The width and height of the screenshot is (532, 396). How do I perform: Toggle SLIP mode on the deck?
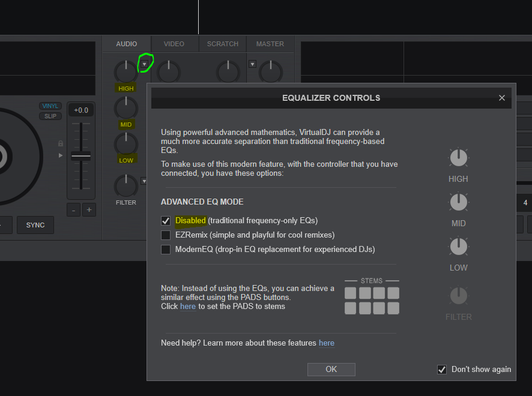pyautogui.click(x=50, y=116)
